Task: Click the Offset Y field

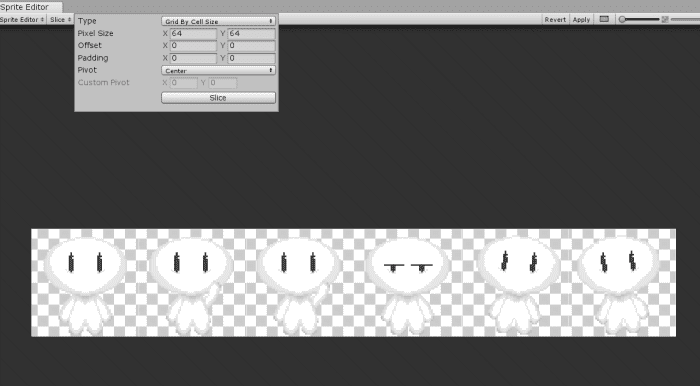Action: [x=251, y=46]
